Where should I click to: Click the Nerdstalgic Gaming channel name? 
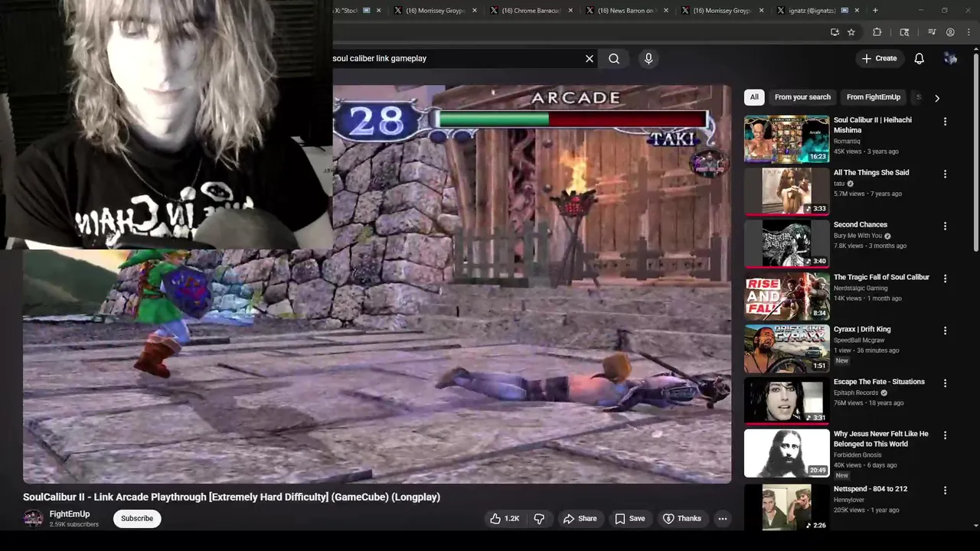pyautogui.click(x=861, y=289)
